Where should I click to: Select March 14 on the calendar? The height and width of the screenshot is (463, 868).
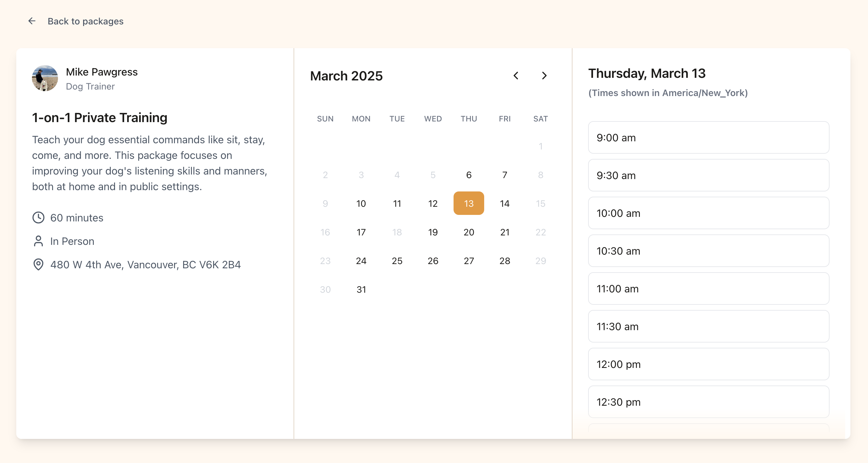[x=504, y=203]
